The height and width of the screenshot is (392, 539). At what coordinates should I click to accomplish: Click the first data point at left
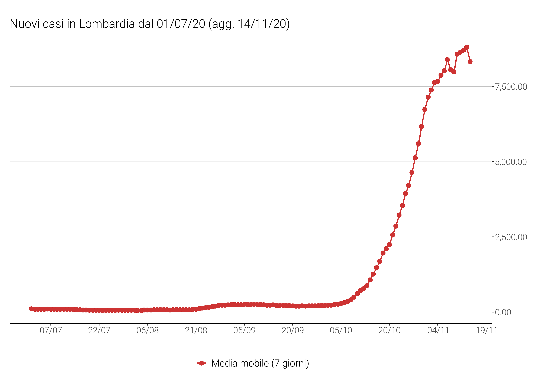coord(31,309)
